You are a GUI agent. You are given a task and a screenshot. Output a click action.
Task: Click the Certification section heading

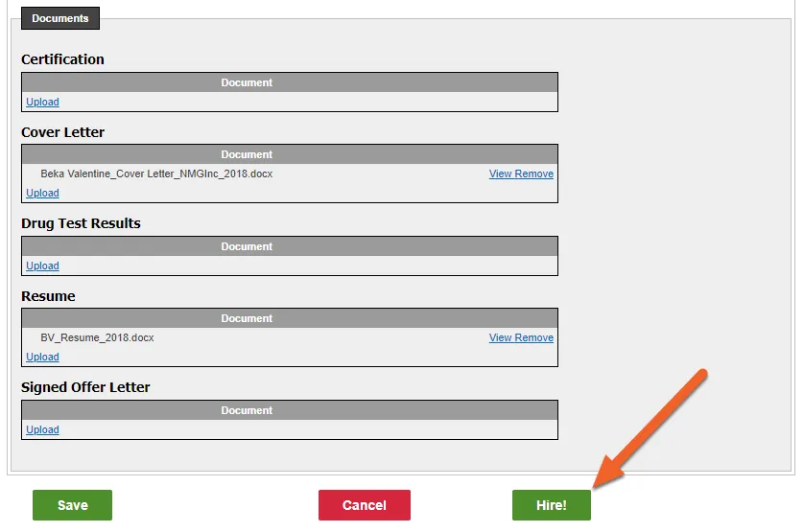62,59
